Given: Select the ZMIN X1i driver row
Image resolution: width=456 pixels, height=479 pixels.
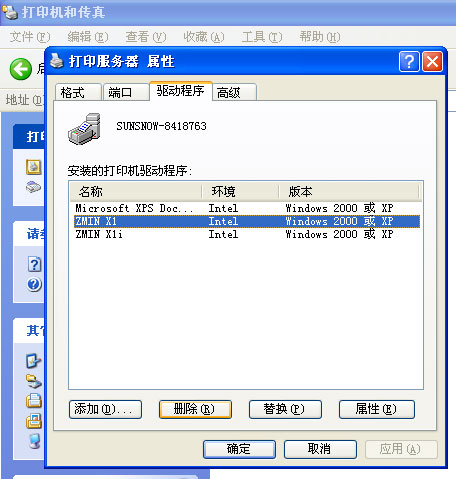Looking at the screenshot, I should [246, 234].
